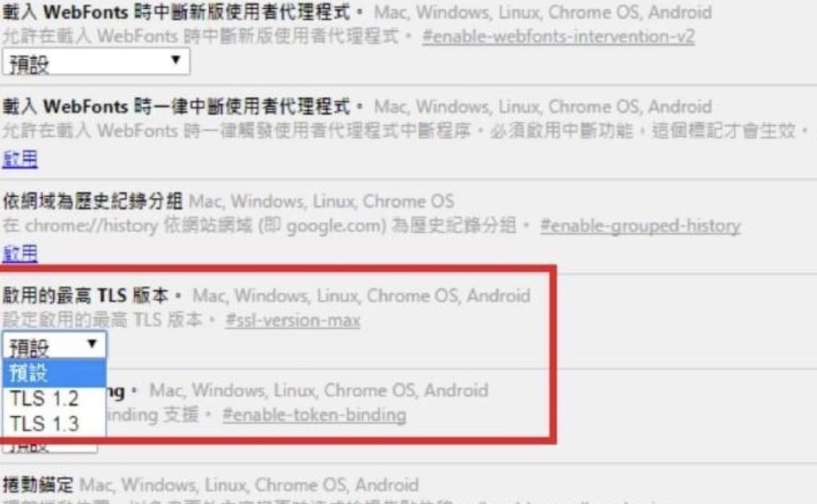This screenshot has height=504, width=817.
Task: Click the 捲動錨定 flag title
Action: (38, 484)
